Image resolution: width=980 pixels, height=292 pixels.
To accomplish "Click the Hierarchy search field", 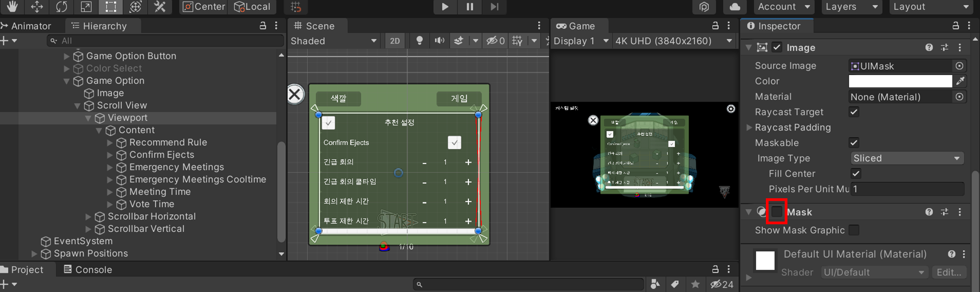I will tap(166, 41).
